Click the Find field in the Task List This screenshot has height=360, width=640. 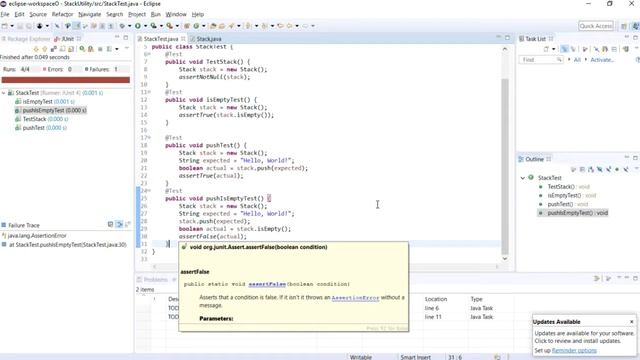(x=541, y=60)
